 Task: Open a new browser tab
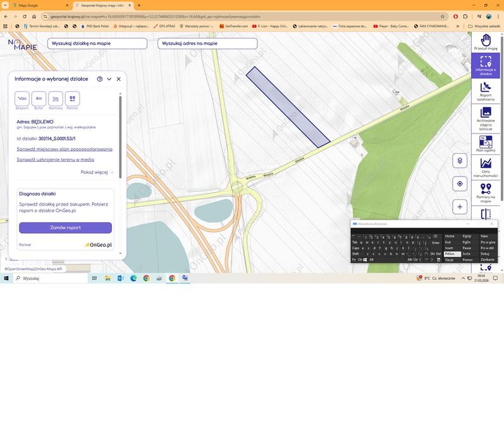[139, 6]
